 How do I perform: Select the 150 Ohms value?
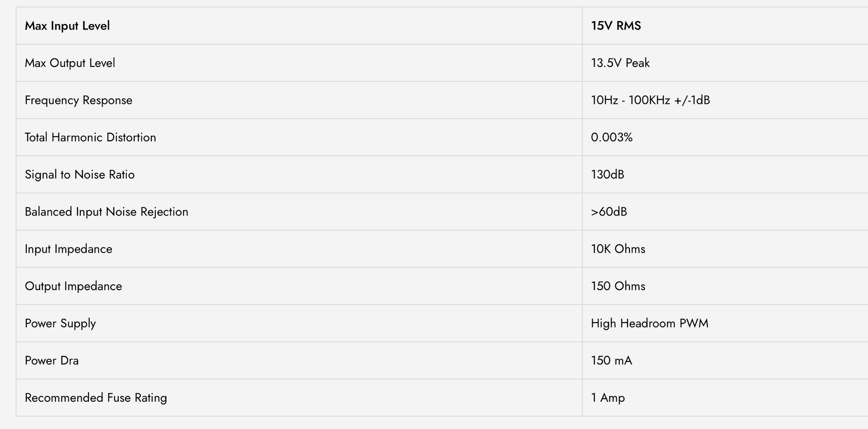(x=618, y=286)
